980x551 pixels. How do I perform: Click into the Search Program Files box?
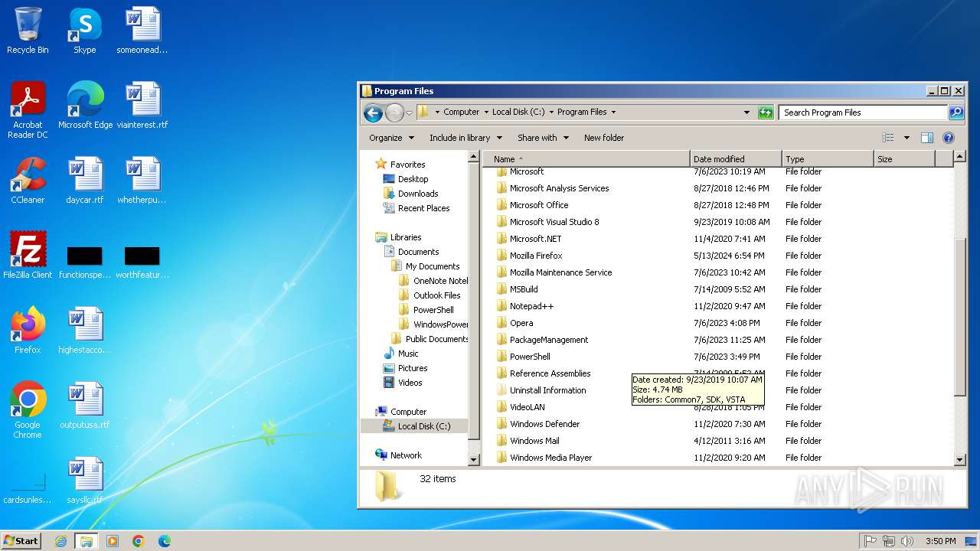[864, 112]
